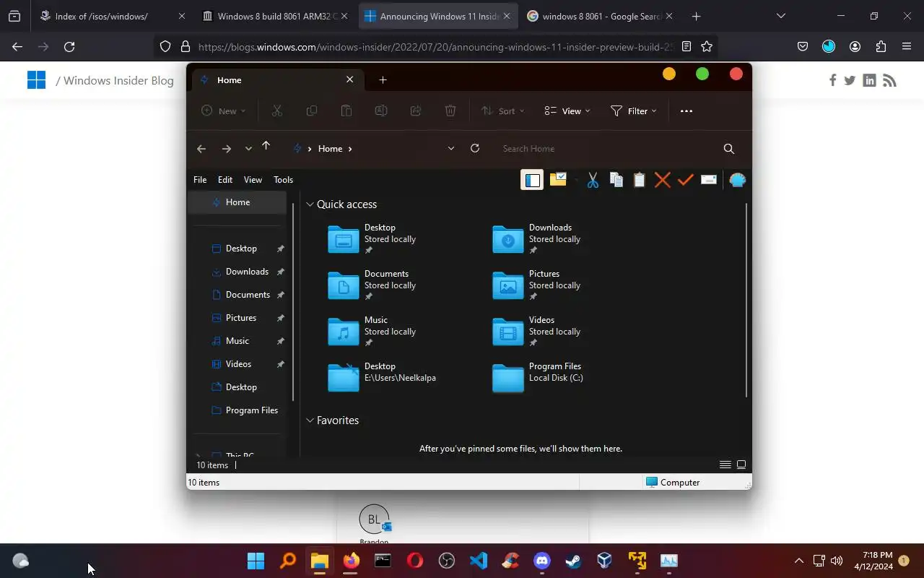Viewport: 924px width, 578px height.
Task: Click the Windows logo on the blog header
Action: tap(36, 79)
